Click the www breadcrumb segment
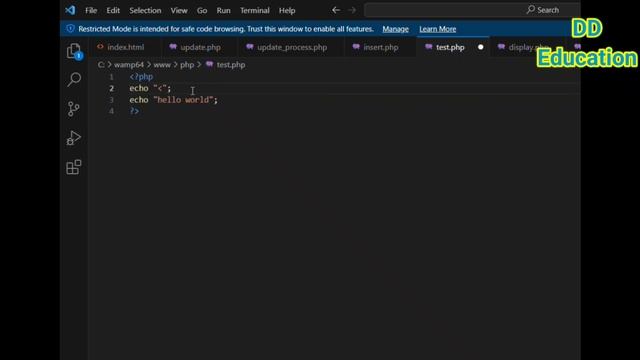 coord(162,65)
